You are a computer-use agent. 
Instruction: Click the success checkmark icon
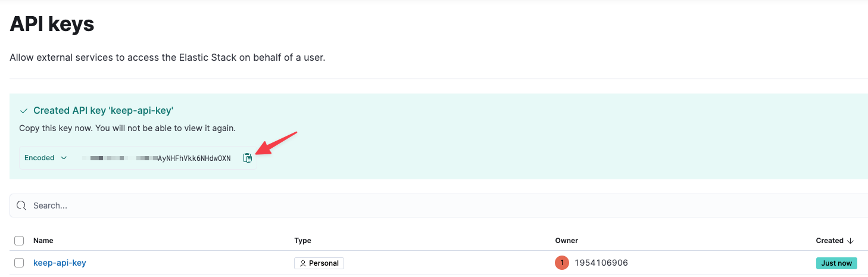(24, 111)
